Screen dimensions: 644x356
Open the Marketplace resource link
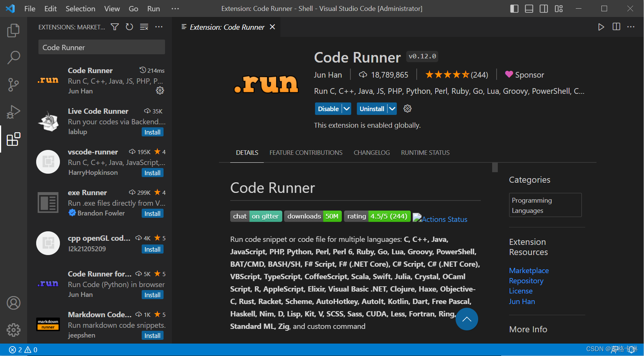pos(529,270)
